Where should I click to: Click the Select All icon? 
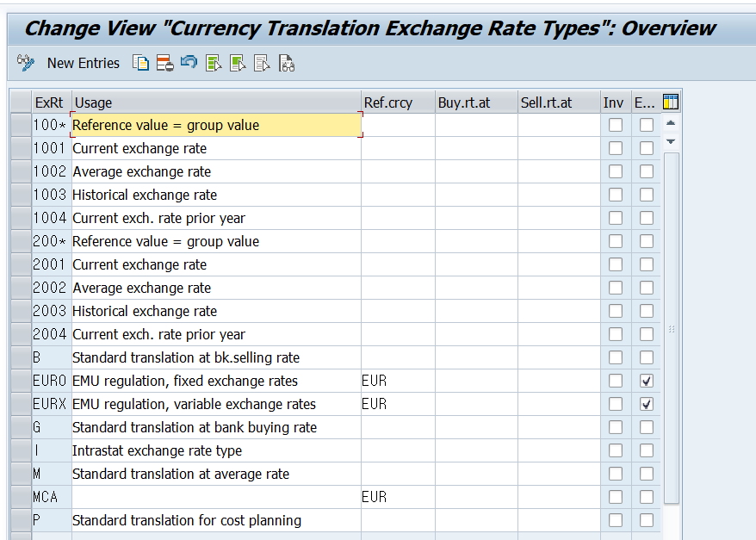click(x=214, y=63)
